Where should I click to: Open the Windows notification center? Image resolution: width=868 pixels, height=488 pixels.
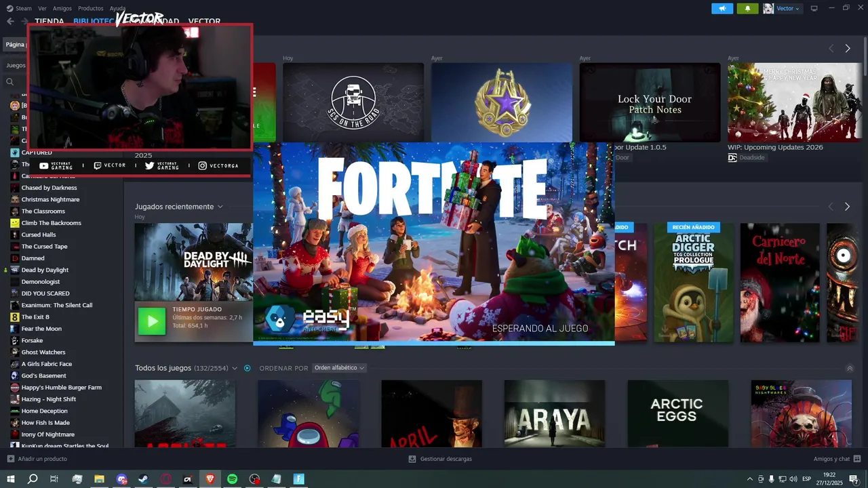(854, 479)
